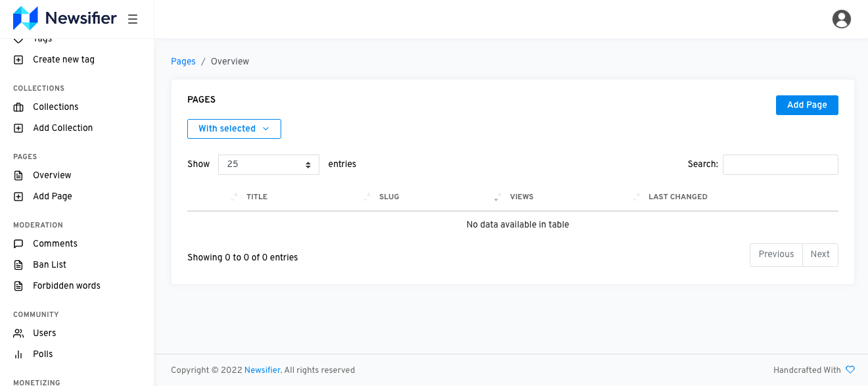The width and height of the screenshot is (868, 386).
Task: Toggle the hamburger menu beside Newsifier
Action: click(133, 19)
